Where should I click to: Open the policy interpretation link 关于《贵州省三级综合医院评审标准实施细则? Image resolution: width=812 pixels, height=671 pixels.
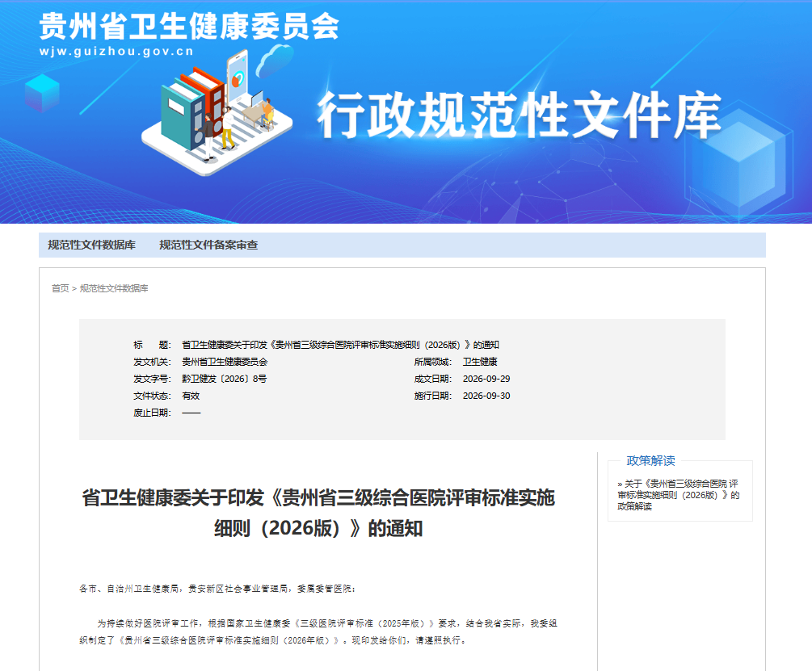pos(678,495)
